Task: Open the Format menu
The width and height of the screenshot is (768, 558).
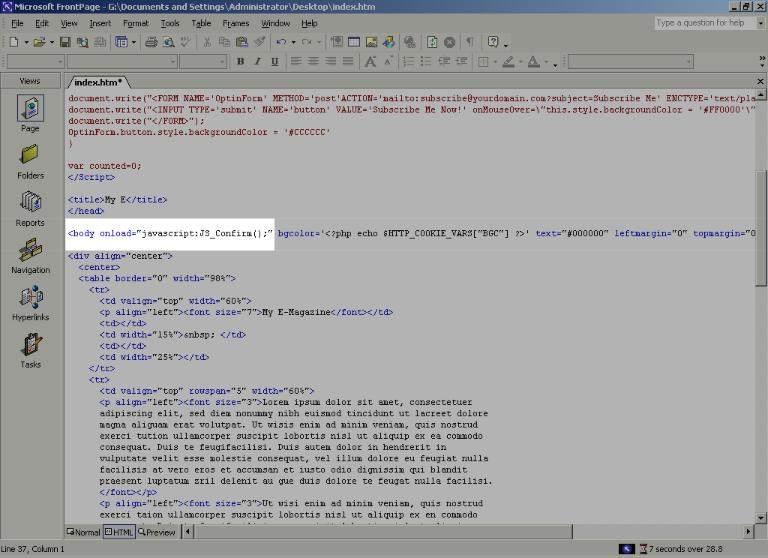Action: pos(135,23)
